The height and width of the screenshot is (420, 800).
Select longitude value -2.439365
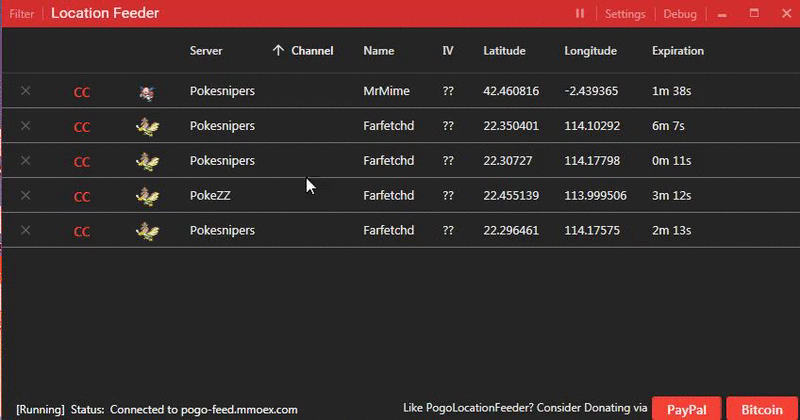pyautogui.click(x=591, y=91)
